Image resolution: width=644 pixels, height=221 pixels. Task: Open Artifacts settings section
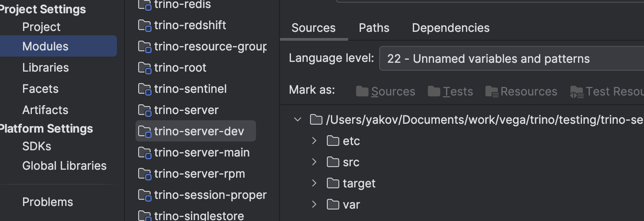[x=45, y=110]
